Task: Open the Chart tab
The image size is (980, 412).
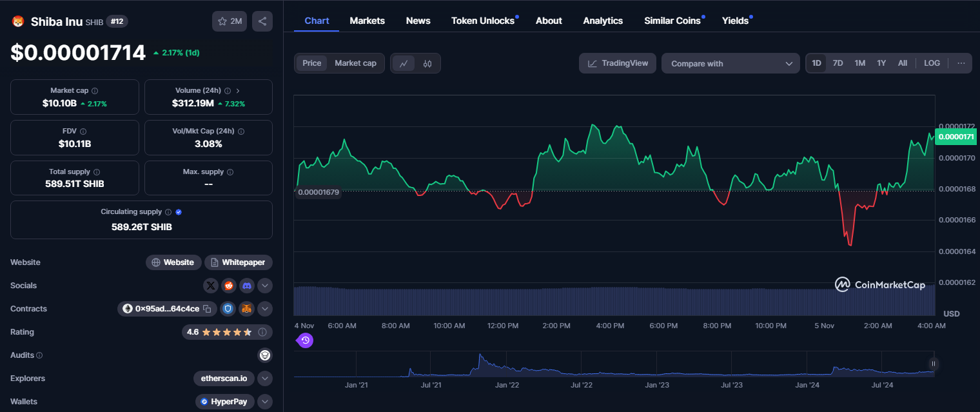Action: click(317, 21)
